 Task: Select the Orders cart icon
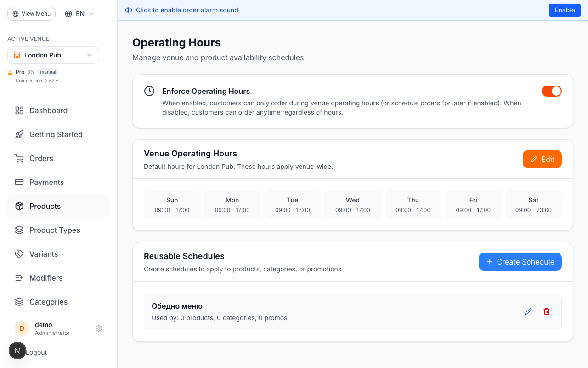coord(19,158)
